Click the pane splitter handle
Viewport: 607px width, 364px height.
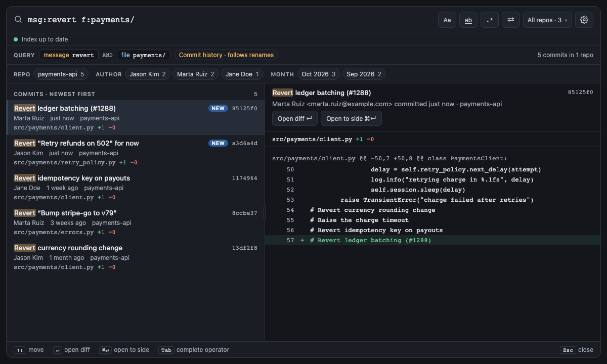click(x=265, y=212)
